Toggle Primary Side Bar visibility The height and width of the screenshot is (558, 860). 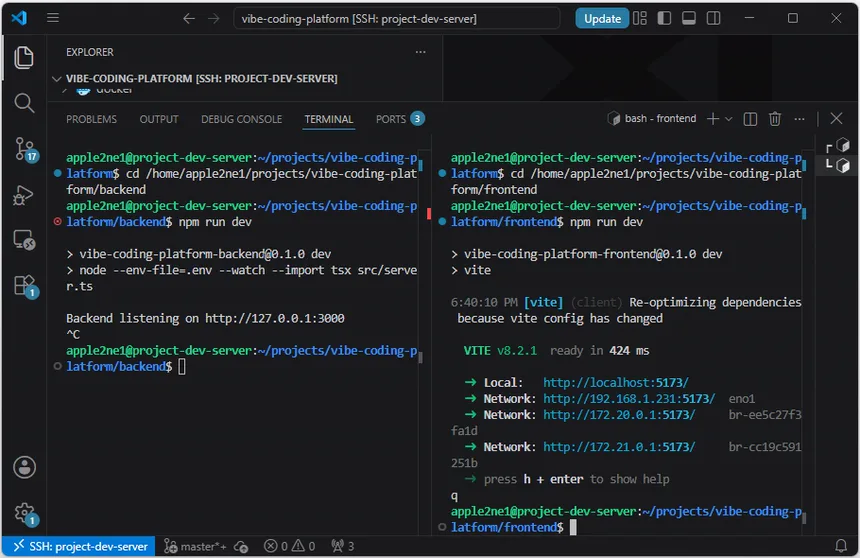tap(664, 18)
